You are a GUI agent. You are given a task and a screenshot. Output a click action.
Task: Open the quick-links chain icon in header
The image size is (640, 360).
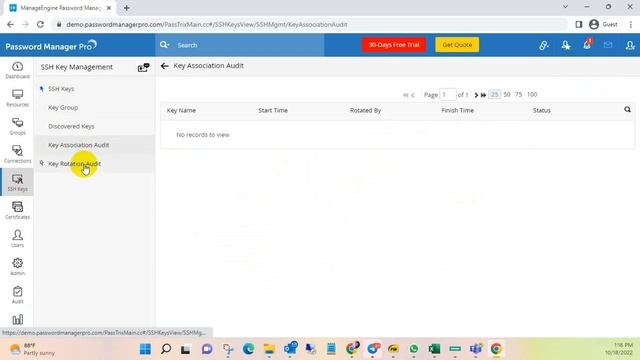coord(543,45)
